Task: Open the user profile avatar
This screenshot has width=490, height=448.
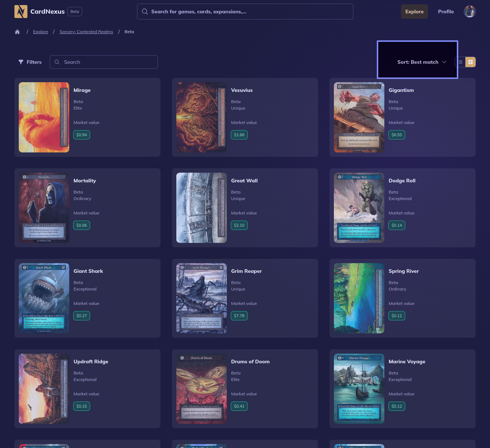Action: click(x=469, y=12)
